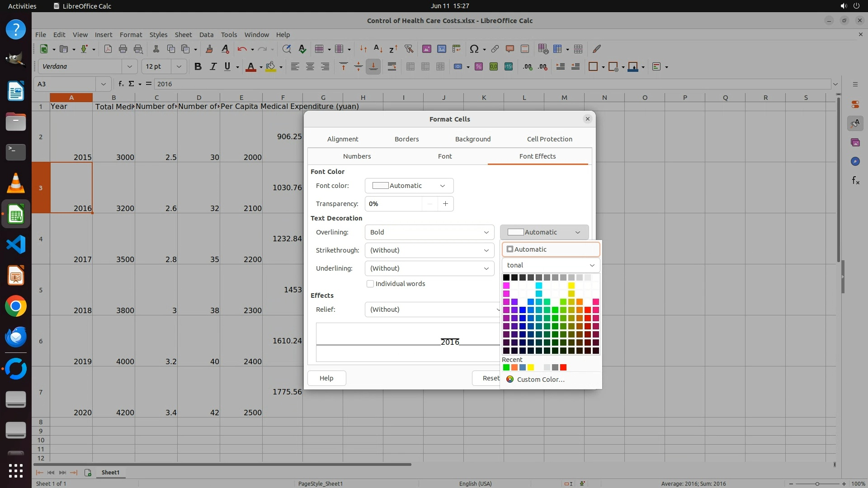The height and width of the screenshot is (488, 868).
Task: Choose Custom Color option
Action: (540, 380)
